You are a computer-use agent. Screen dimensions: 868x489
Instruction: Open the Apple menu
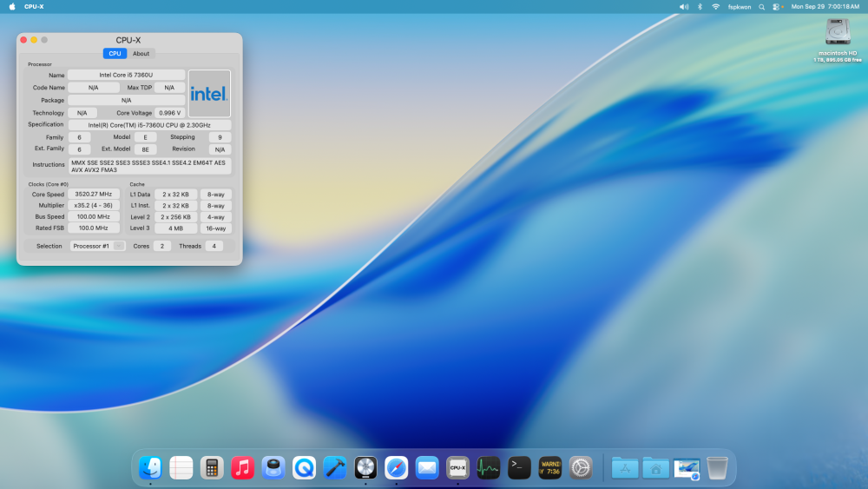point(11,7)
